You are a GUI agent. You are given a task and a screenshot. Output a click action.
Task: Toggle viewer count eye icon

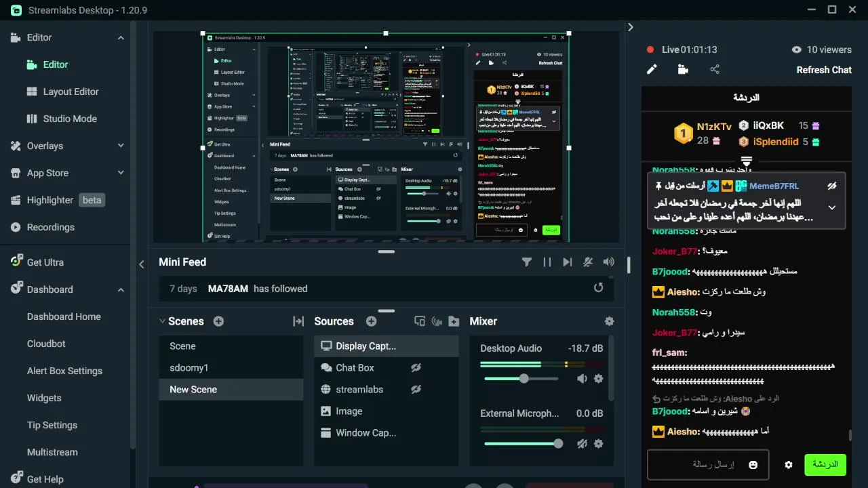797,49
